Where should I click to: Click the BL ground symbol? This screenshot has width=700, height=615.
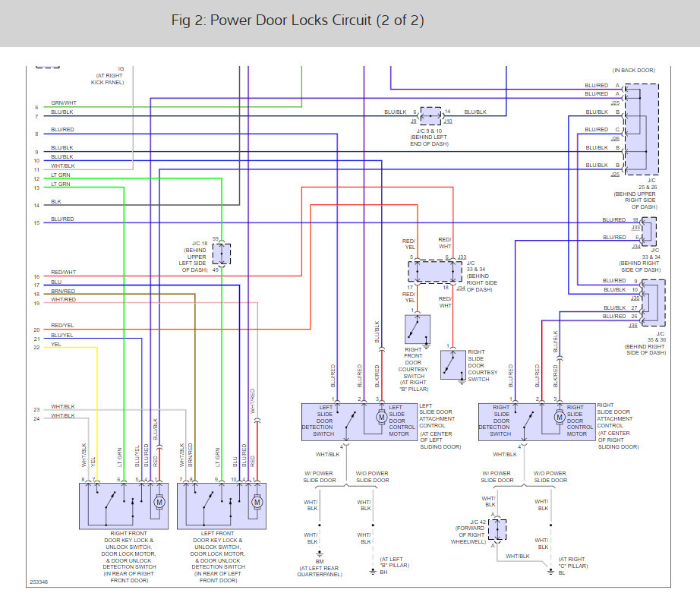pos(550,572)
